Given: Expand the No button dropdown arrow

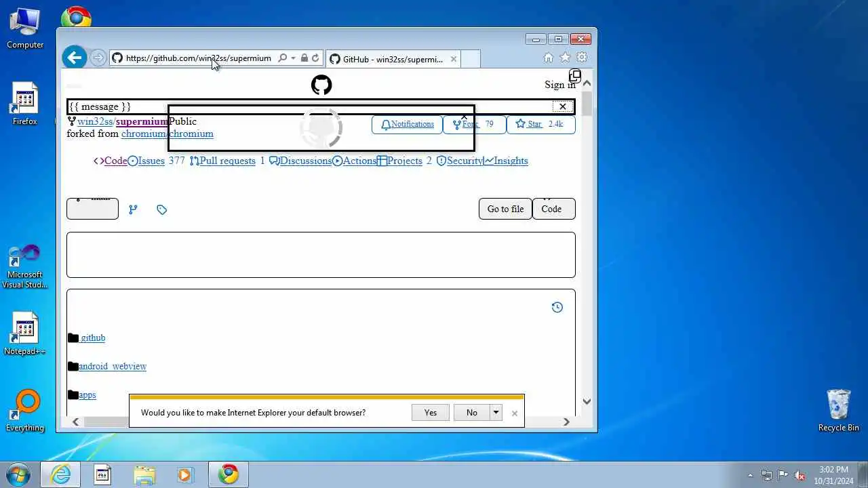Looking at the screenshot, I should [496, 413].
